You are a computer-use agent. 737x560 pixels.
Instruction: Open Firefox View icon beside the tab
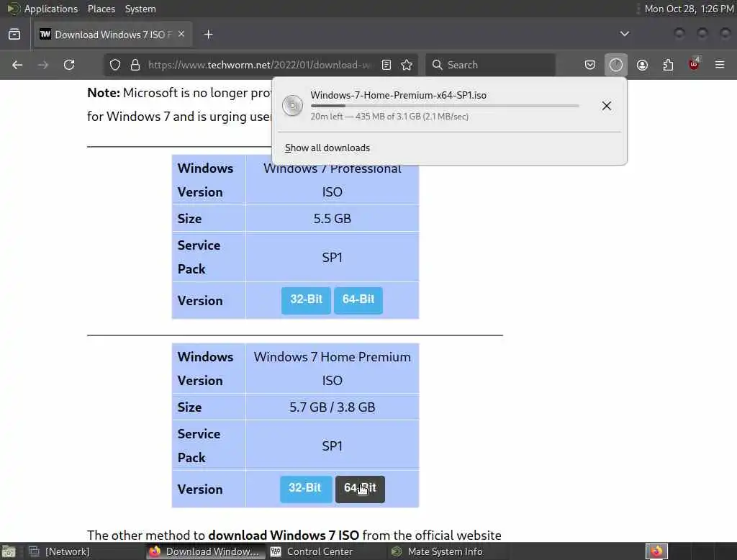point(14,35)
